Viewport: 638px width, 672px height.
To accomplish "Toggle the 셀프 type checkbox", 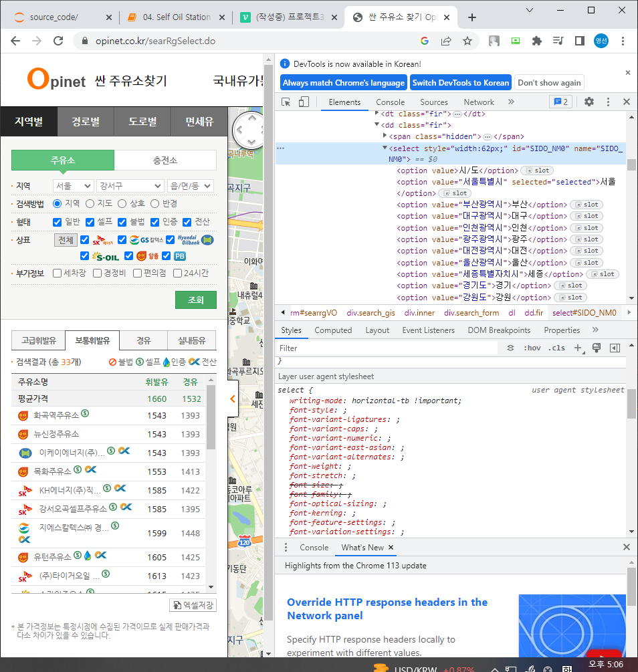I will [x=90, y=222].
